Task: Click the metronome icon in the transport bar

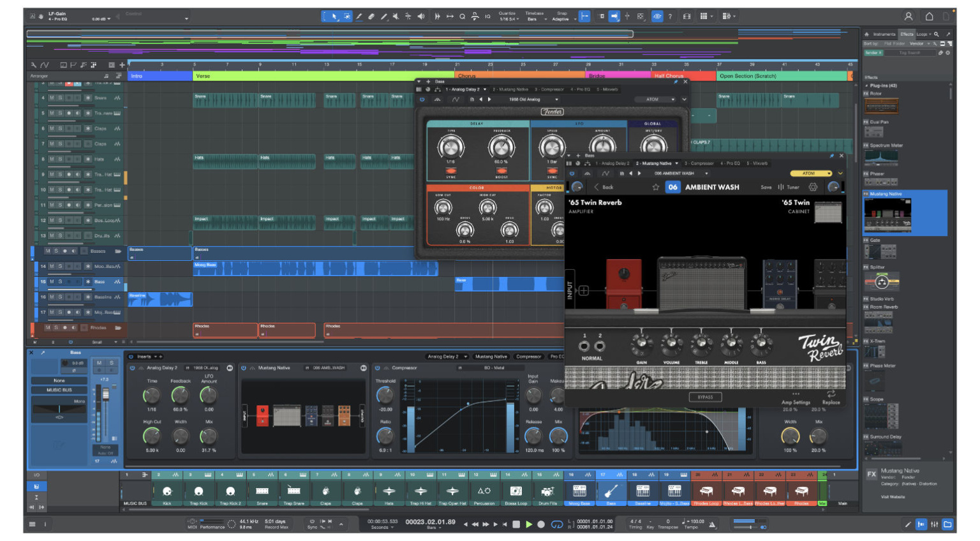Action: coord(712,524)
